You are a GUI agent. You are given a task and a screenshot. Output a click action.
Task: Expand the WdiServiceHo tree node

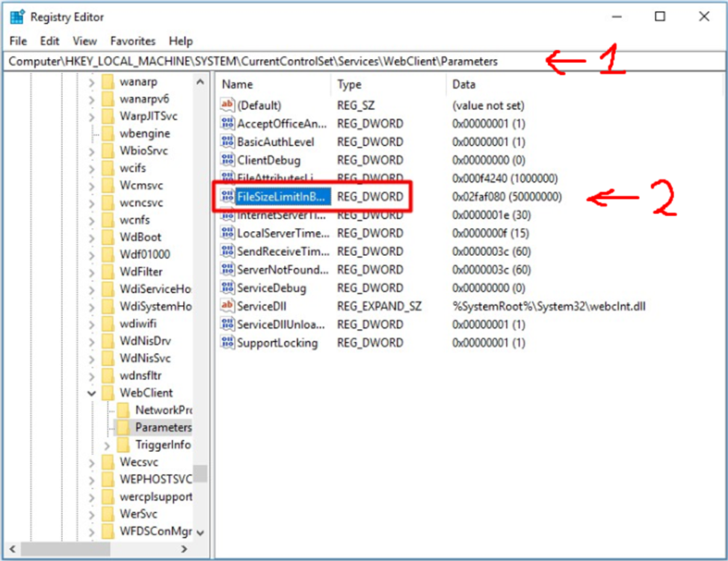(x=91, y=289)
